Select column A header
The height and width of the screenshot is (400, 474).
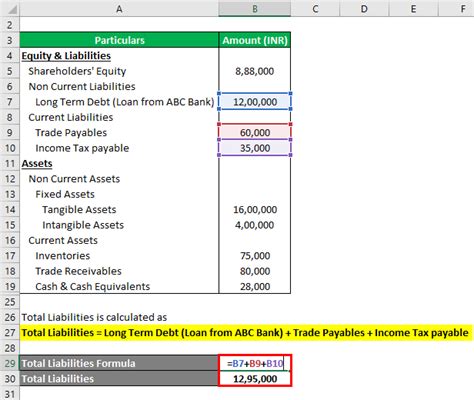[x=119, y=8]
